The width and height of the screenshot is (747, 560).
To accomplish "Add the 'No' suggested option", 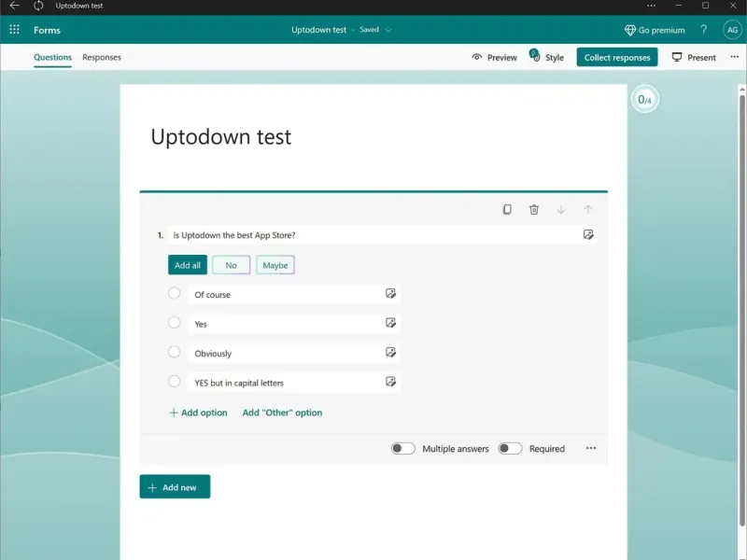I will pos(231,265).
